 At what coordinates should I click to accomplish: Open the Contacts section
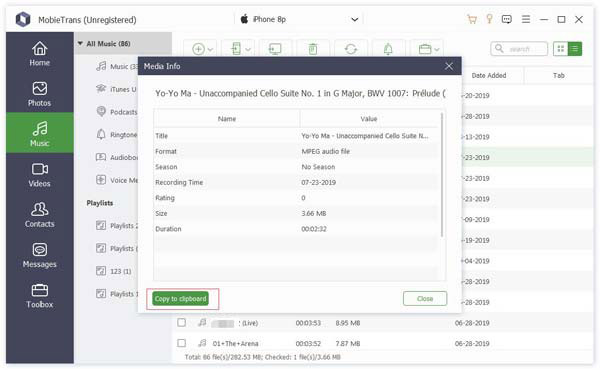pyautogui.click(x=39, y=215)
